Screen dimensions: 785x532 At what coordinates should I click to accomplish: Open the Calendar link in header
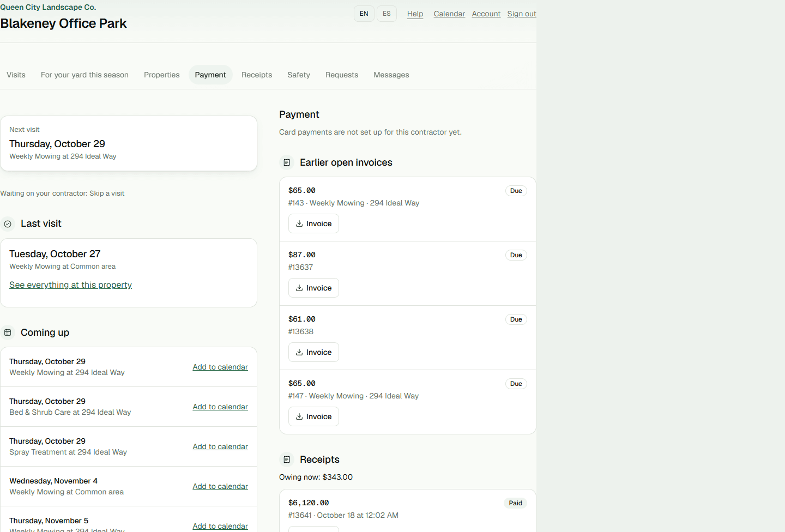click(x=449, y=14)
